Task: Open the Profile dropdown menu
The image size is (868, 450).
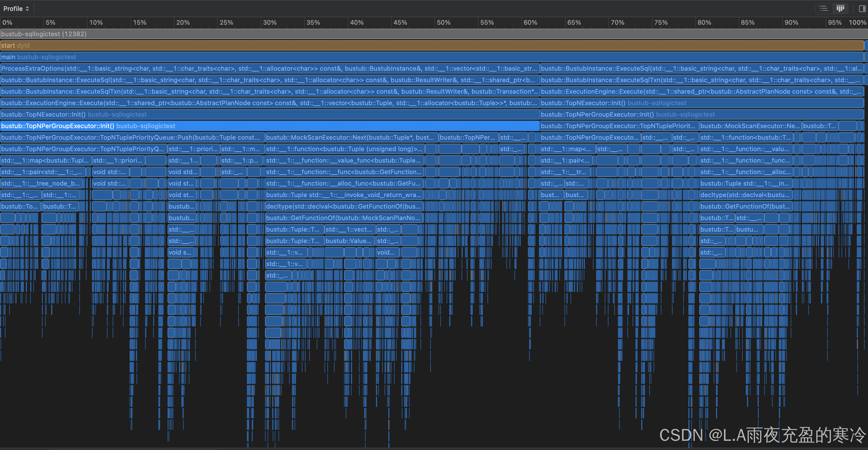Action: 16,8
